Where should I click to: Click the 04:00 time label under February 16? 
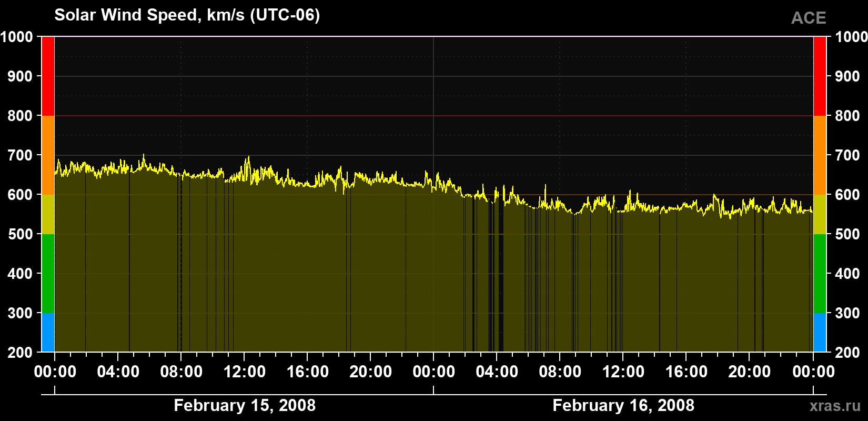497,372
